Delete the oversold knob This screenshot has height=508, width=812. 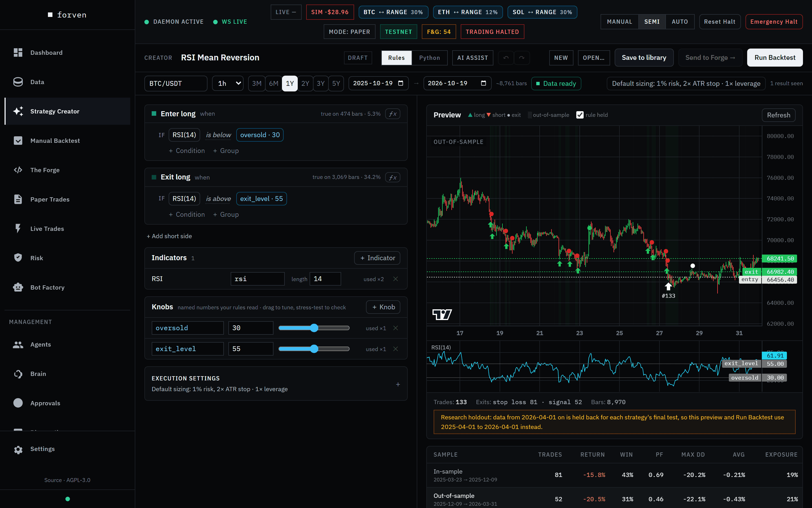[396, 328]
